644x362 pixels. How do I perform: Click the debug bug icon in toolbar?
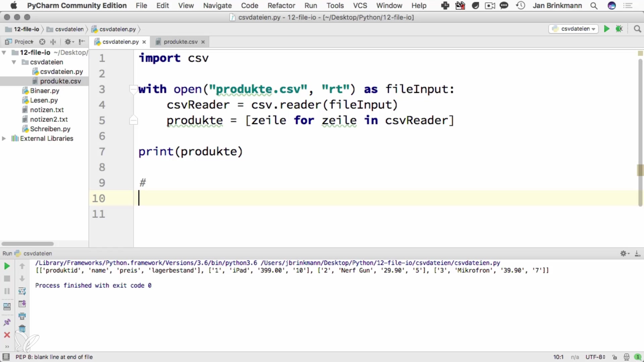tap(619, 29)
